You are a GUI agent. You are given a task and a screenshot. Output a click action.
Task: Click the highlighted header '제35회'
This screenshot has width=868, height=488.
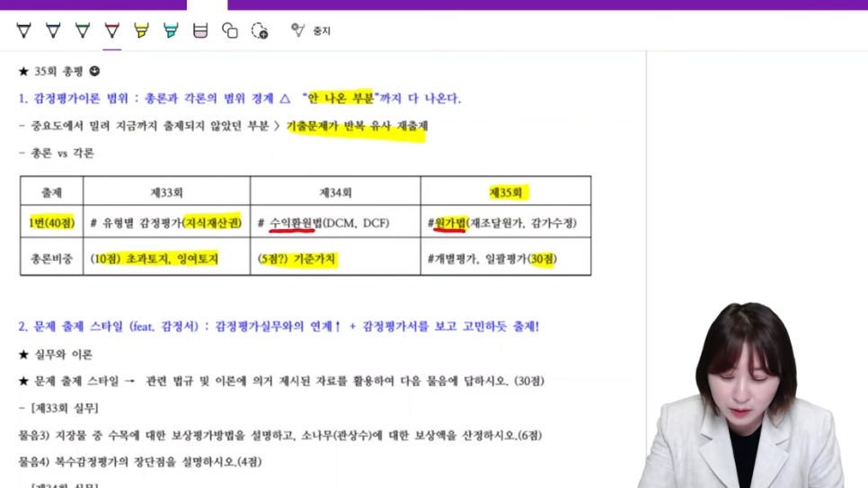(505, 192)
